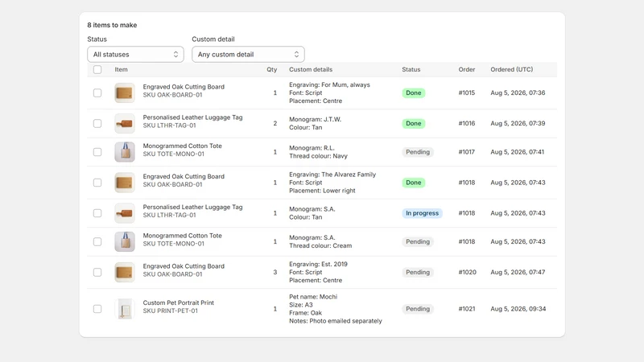Image resolution: width=644 pixels, height=362 pixels.
Task: Click the Ordered (UTC) column header
Action: coord(512,70)
